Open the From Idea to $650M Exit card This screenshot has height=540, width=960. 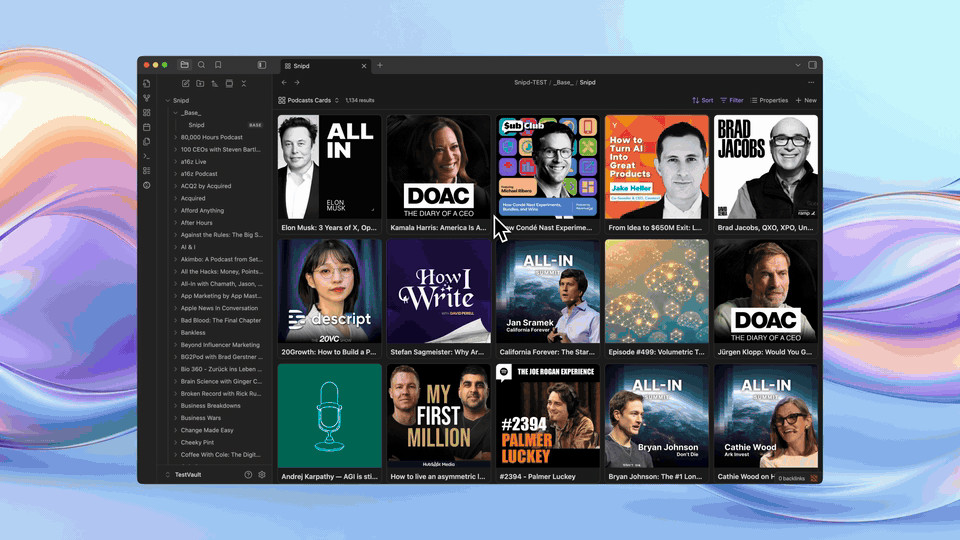pos(656,174)
